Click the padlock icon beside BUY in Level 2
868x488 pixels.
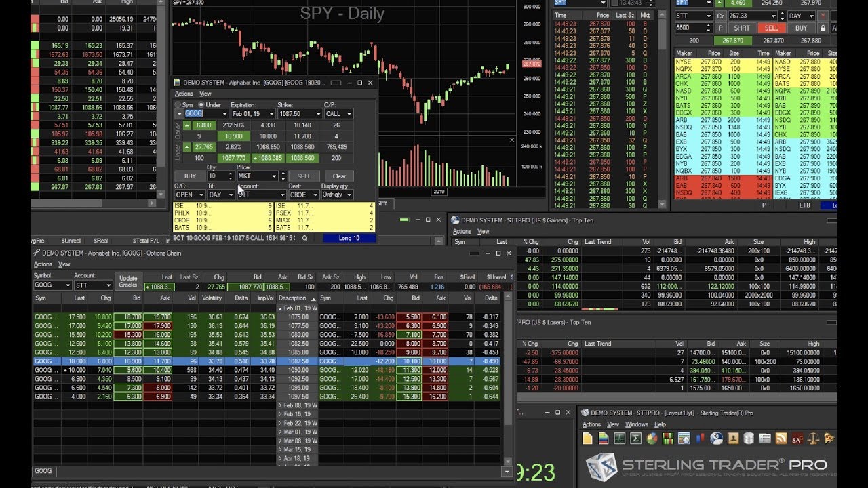pyautogui.click(x=823, y=28)
